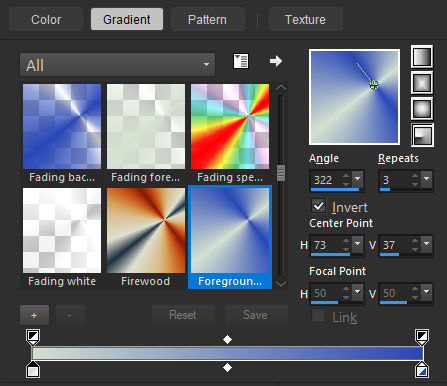Screen dimensions: 447x386
Task: Choose the Fading spectrum gradient thumbnail
Action: pos(230,127)
